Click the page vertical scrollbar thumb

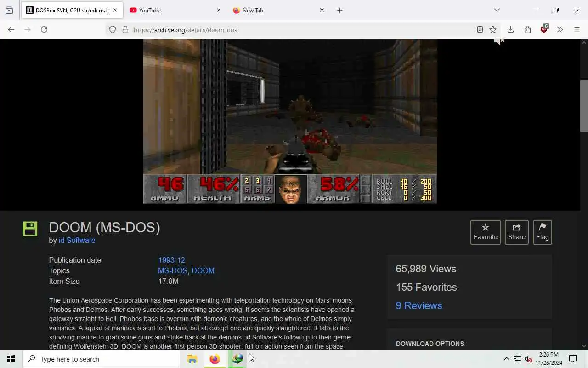[584, 105]
